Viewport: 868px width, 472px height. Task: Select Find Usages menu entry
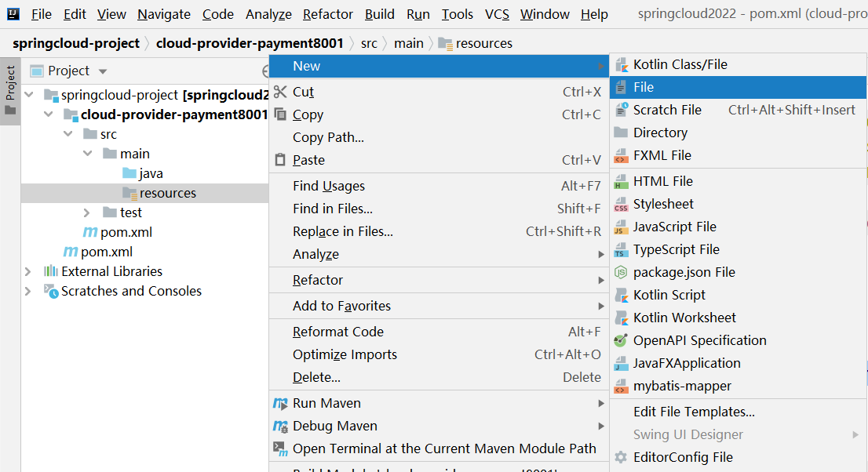[439, 186]
